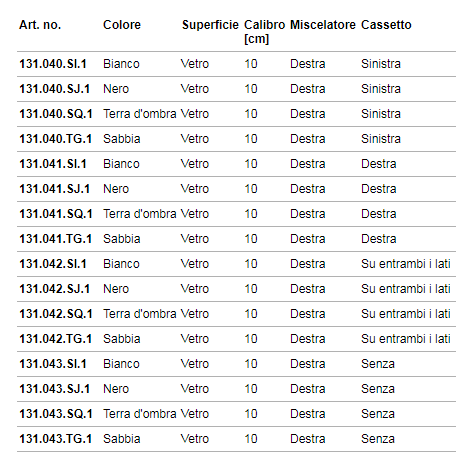Click the Art. no. column header
Screen dimensions: 456x466
[40, 25]
